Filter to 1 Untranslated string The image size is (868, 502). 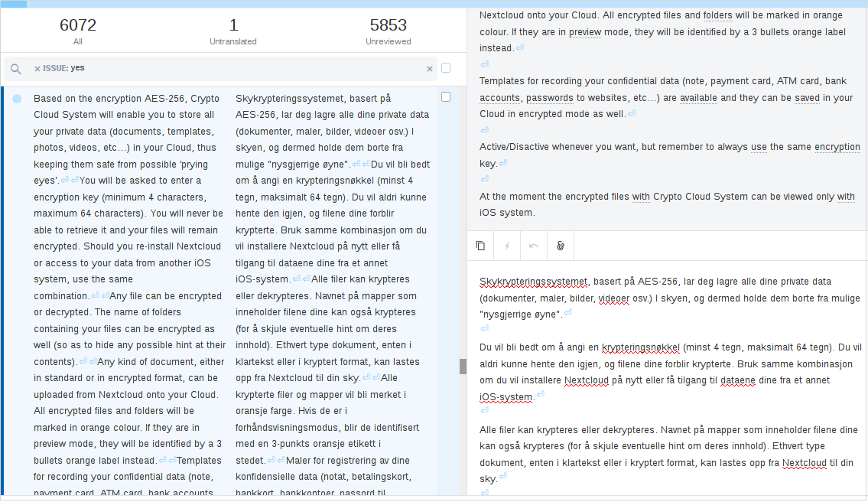(x=233, y=31)
